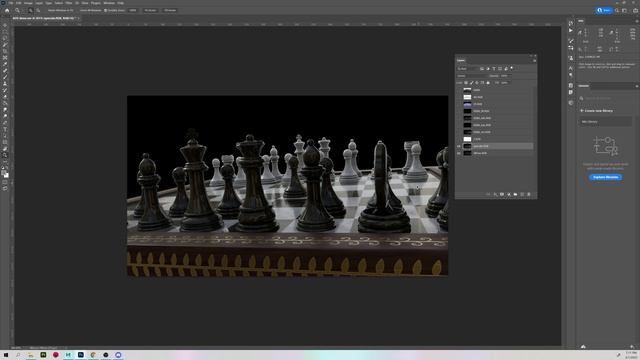Toggle lock all in Layers panel
This screenshot has height=360, width=640.
(x=488, y=83)
